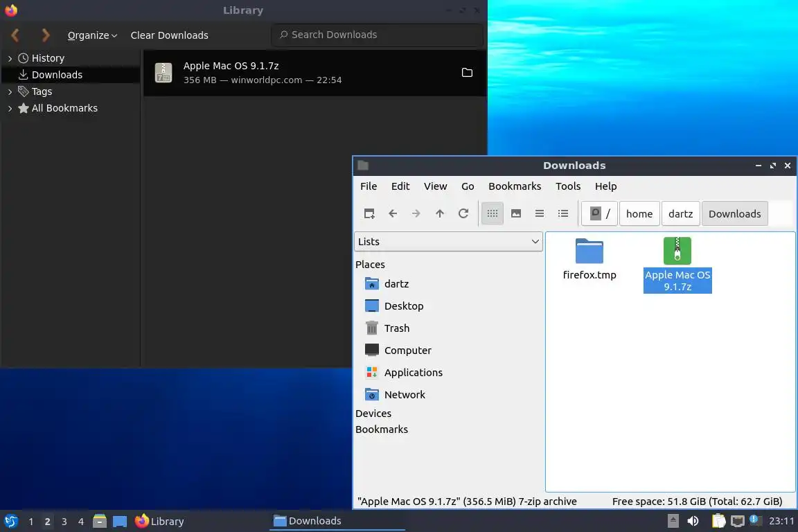This screenshot has height=532, width=798.
Task: Switch to workspace 4
Action: tap(81, 522)
